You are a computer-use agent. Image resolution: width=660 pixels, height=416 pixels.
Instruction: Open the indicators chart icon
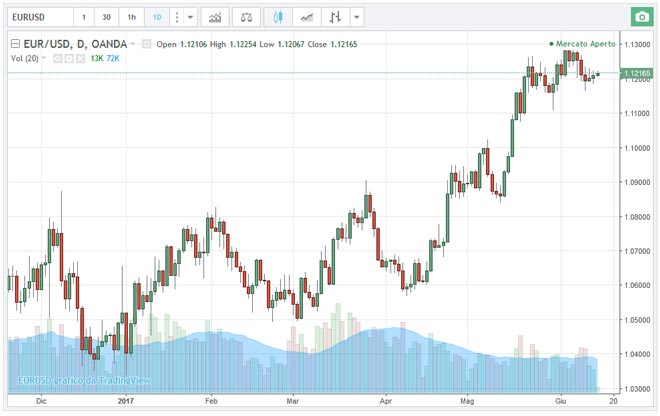213,18
